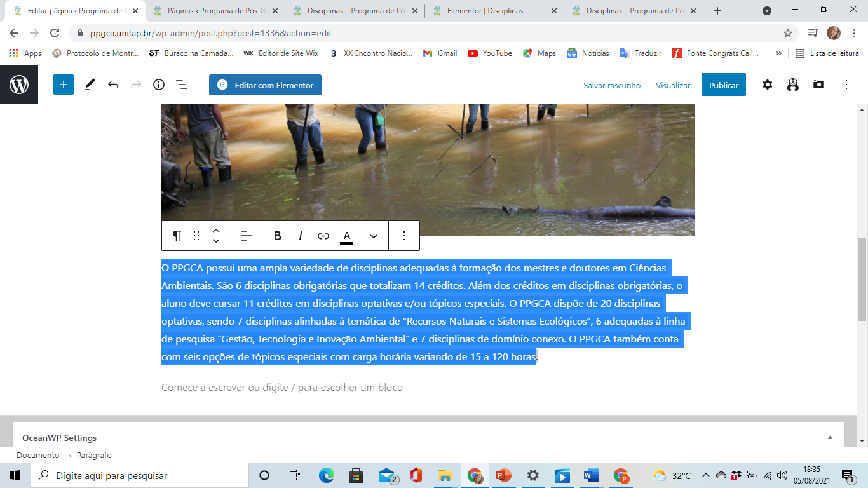Expand more rich text controls chevron
Image resolution: width=868 pixels, height=488 pixels.
click(x=374, y=236)
